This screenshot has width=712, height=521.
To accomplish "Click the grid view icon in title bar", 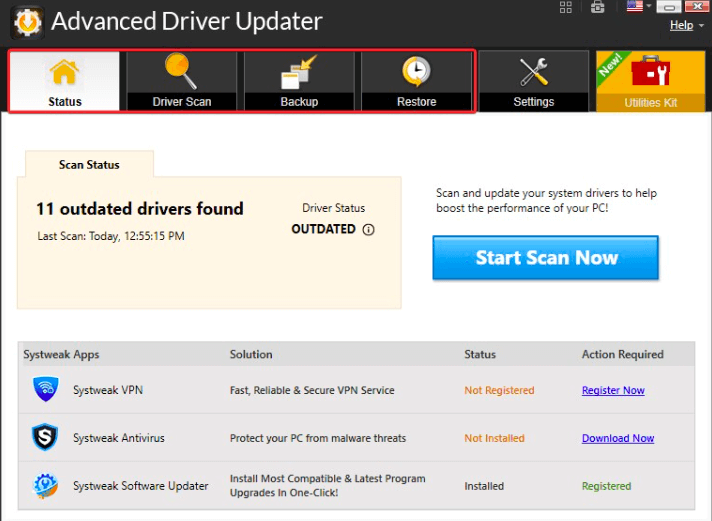I will coord(566,7).
